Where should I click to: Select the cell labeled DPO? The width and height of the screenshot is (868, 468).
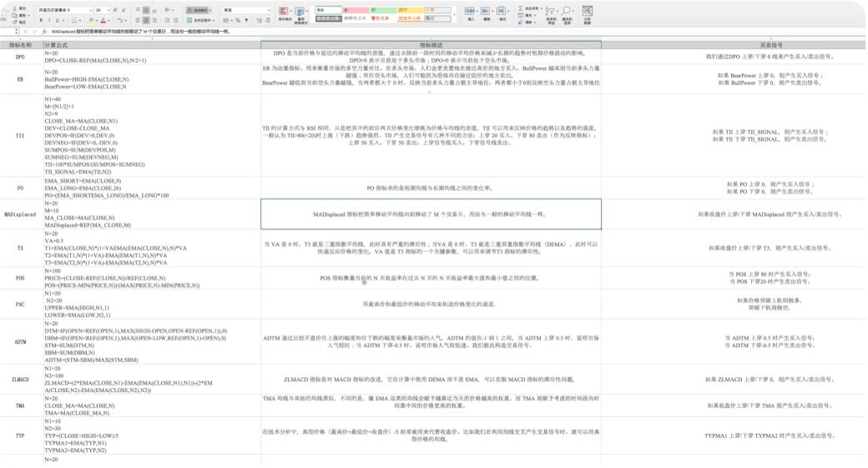tap(21, 57)
